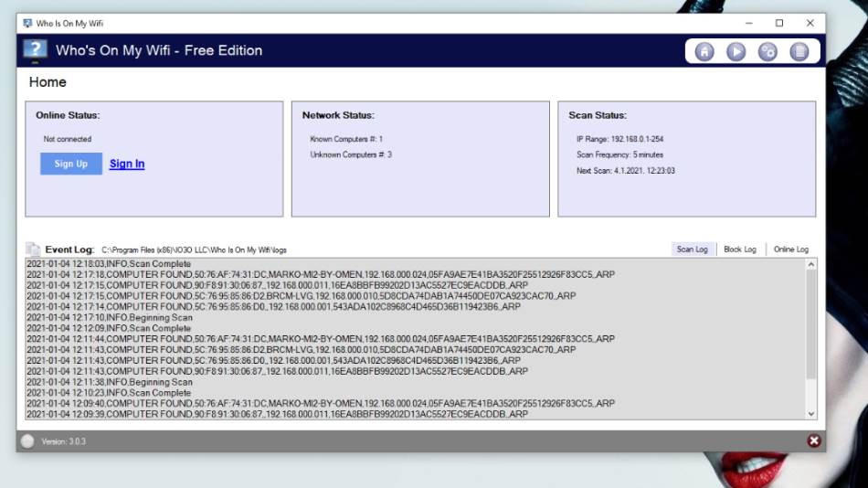Viewport: 868px width, 488px height.
Task: Follow the Sign In link
Action: (127, 164)
